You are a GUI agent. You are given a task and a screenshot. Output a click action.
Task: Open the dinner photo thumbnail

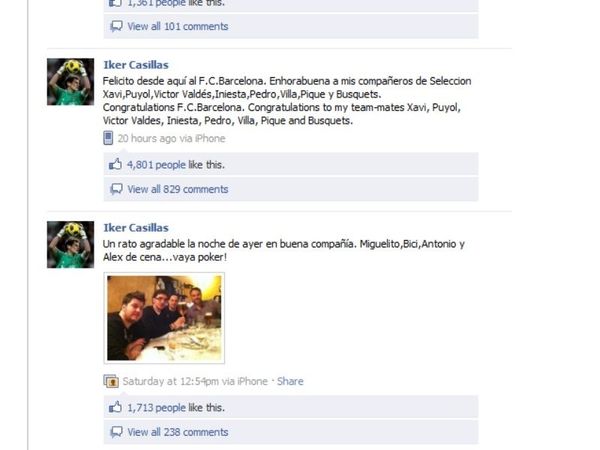click(164, 318)
